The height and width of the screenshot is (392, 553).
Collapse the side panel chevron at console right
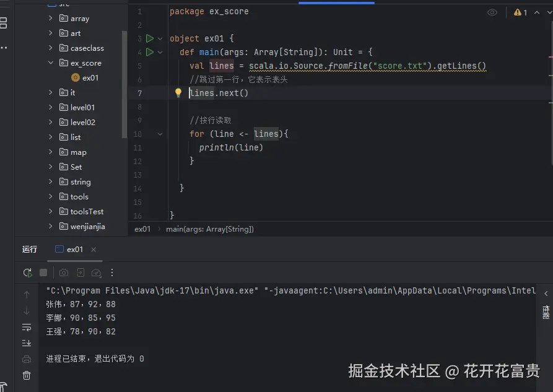pyautogui.click(x=546, y=293)
